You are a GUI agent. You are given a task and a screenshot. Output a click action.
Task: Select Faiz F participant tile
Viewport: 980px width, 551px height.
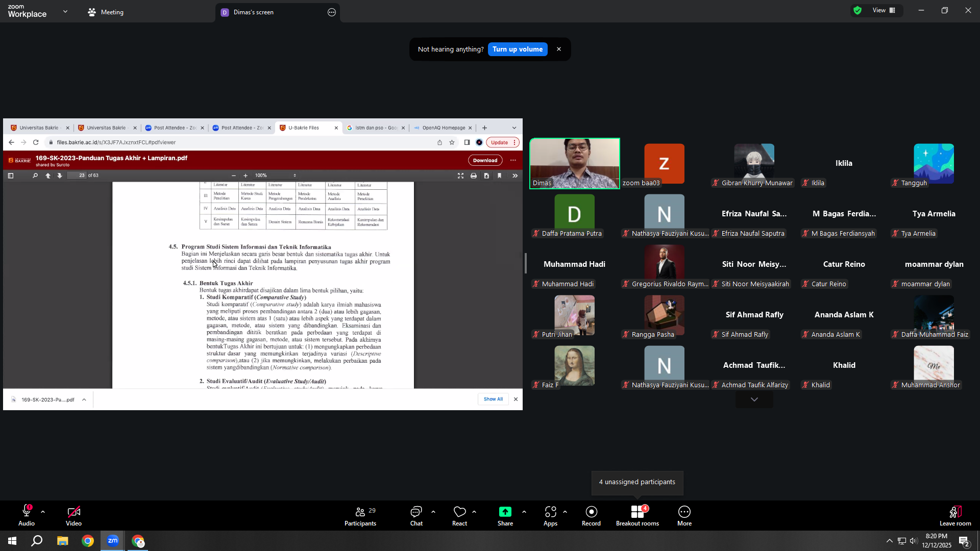tap(575, 365)
